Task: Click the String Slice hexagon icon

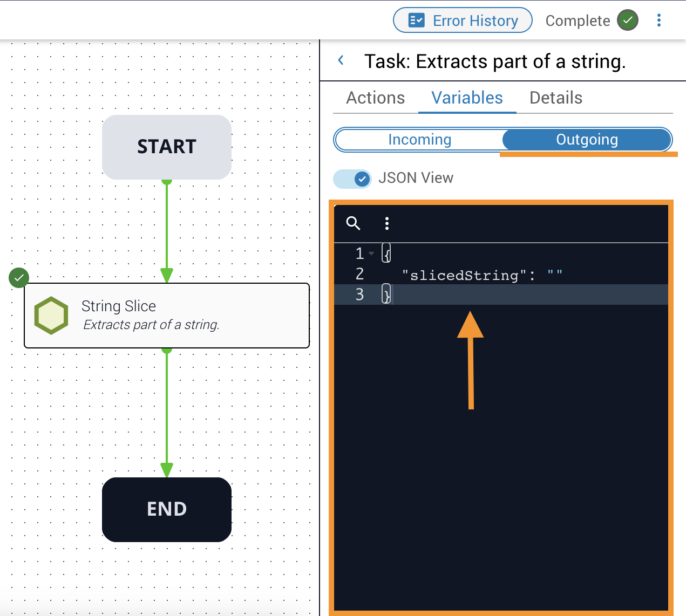Action: pyautogui.click(x=51, y=316)
